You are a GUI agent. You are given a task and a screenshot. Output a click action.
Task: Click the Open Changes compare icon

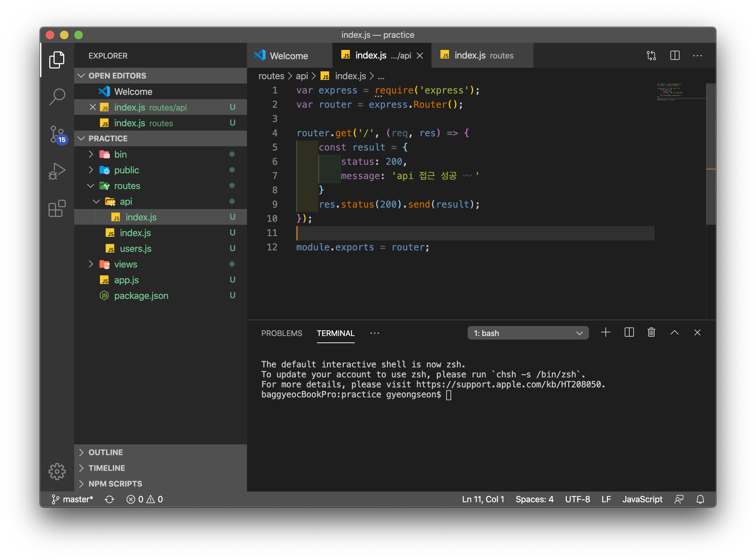[651, 56]
